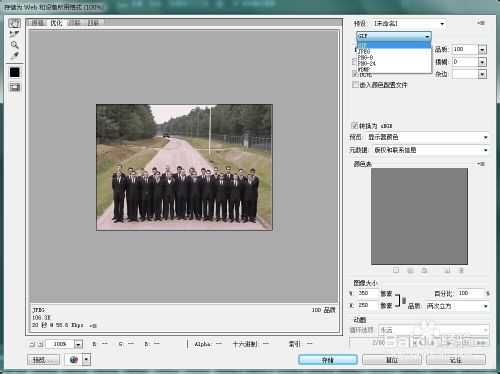Open the 预设 preset dropdown
This screenshot has width=500, height=374.
(x=409, y=24)
